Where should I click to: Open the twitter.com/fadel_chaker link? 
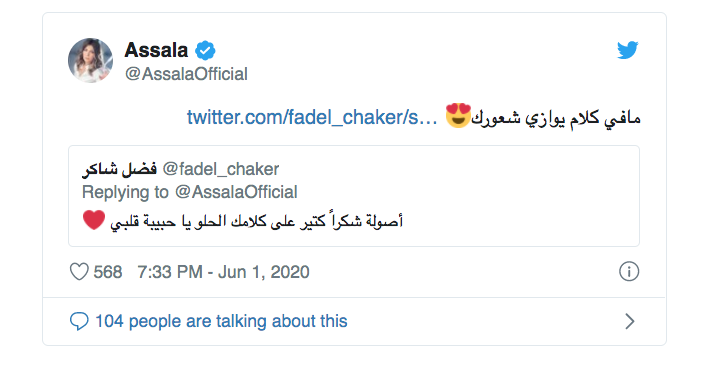click(x=312, y=117)
